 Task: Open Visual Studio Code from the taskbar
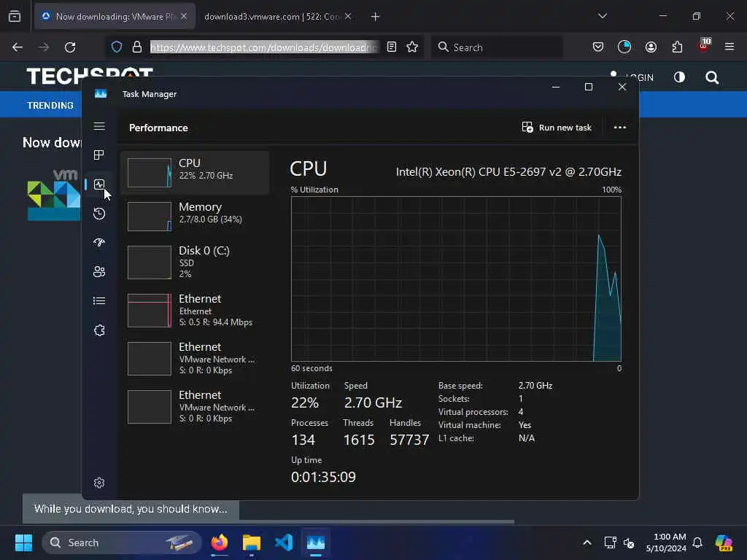(284, 542)
